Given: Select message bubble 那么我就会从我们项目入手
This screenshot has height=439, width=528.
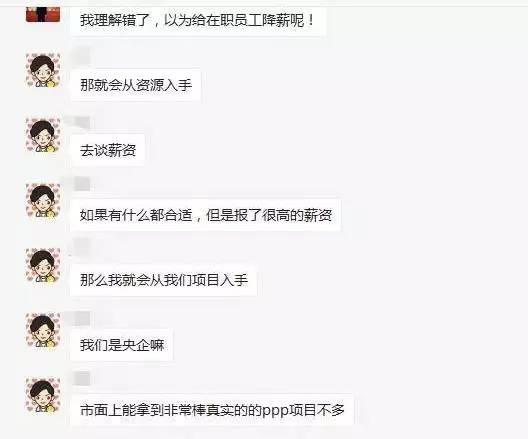Looking at the screenshot, I should (x=164, y=280).
